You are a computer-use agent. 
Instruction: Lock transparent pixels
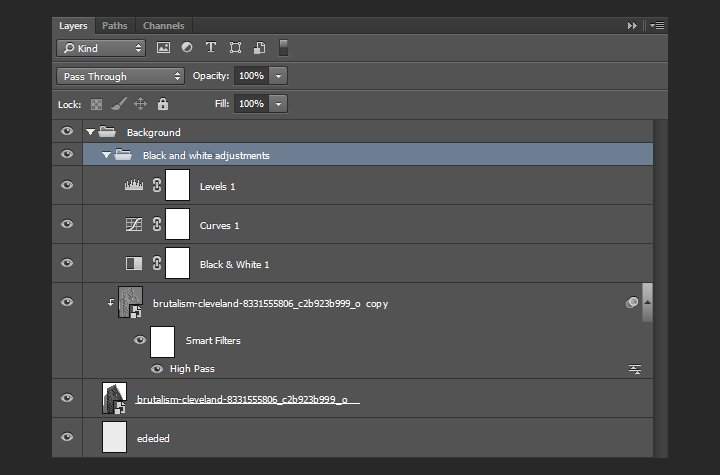[x=96, y=104]
